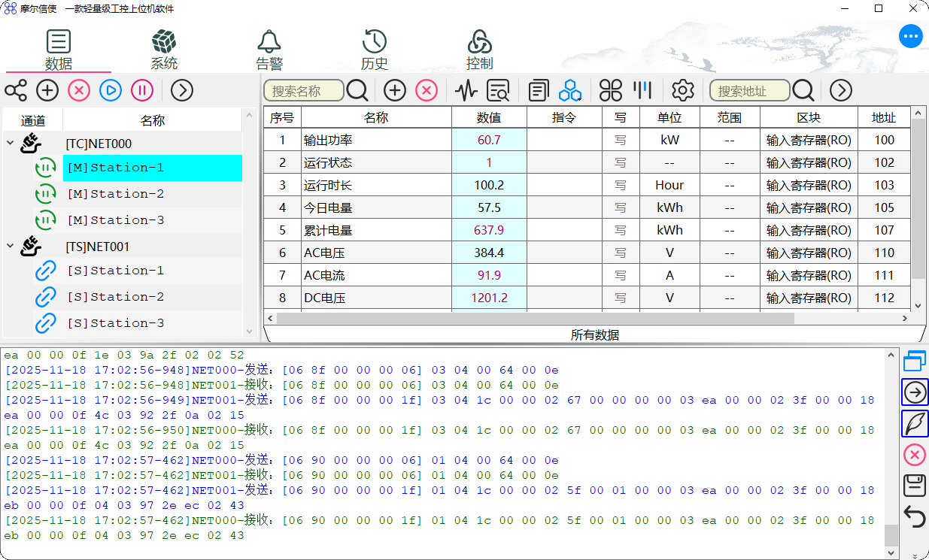Click write button for 运行状态 row
929x560 pixels.
pyautogui.click(x=621, y=162)
